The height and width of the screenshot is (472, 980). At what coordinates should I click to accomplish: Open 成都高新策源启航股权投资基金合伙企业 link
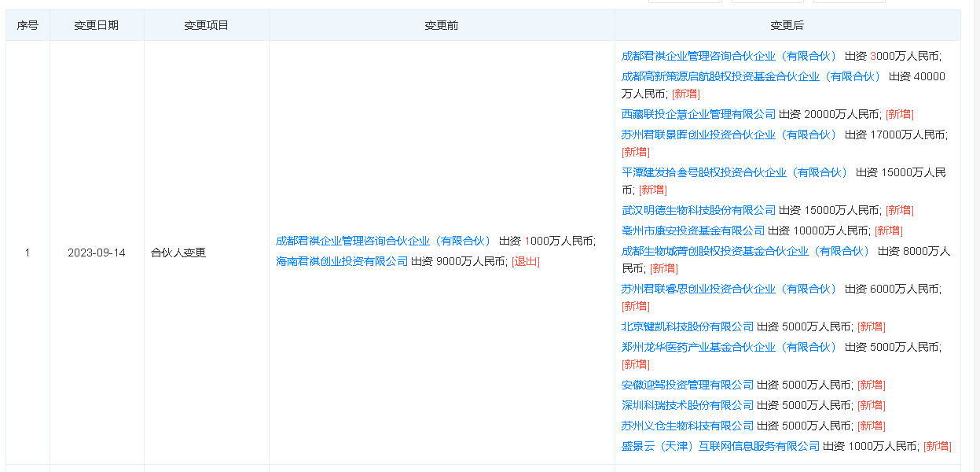(x=751, y=77)
